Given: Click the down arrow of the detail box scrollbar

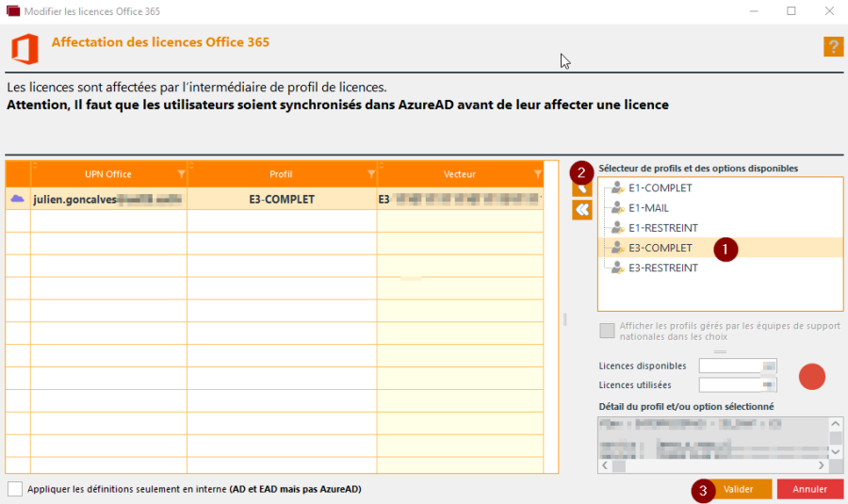Looking at the screenshot, I should pyautogui.click(x=836, y=452).
